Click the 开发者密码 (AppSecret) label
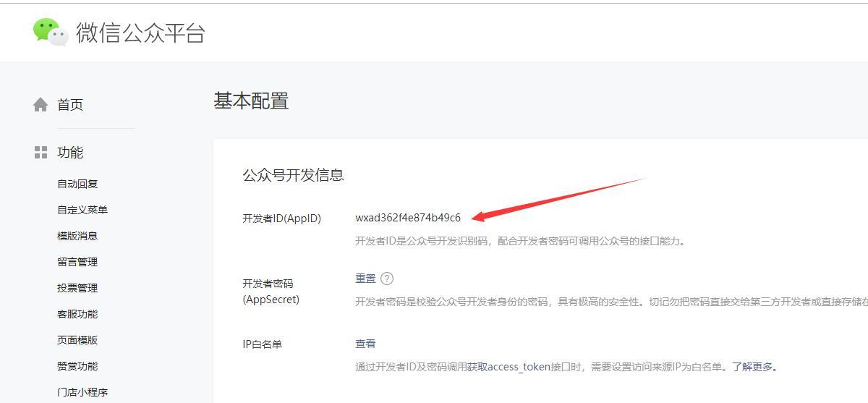 (x=271, y=292)
